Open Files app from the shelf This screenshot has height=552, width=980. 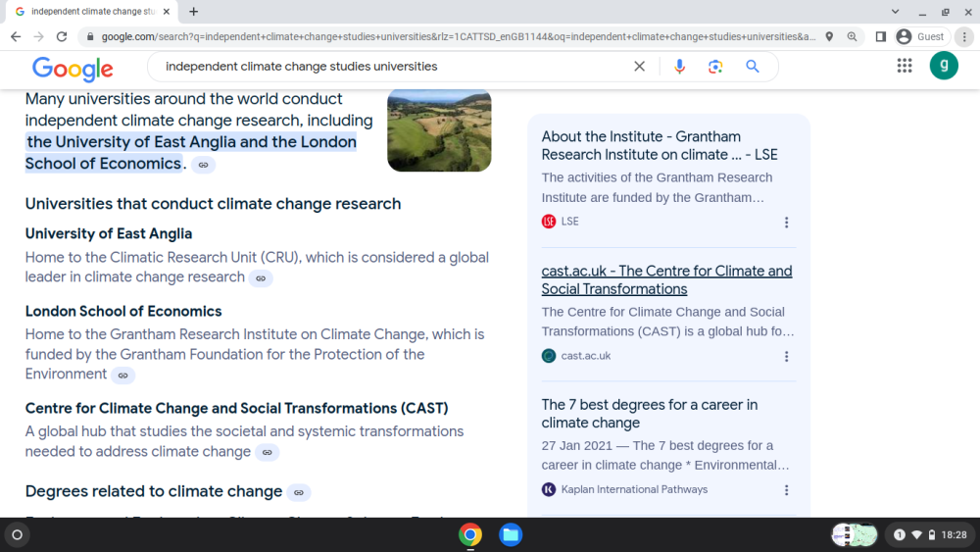(511, 535)
